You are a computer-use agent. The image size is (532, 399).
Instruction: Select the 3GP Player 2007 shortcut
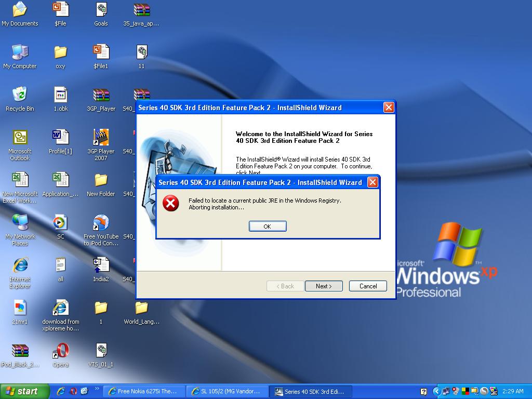tap(101, 138)
